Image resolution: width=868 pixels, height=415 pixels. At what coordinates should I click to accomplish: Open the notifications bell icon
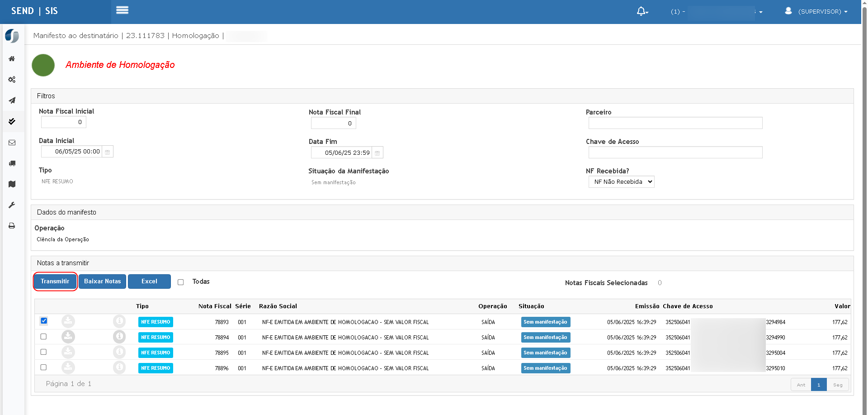pyautogui.click(x=642, y=11)
